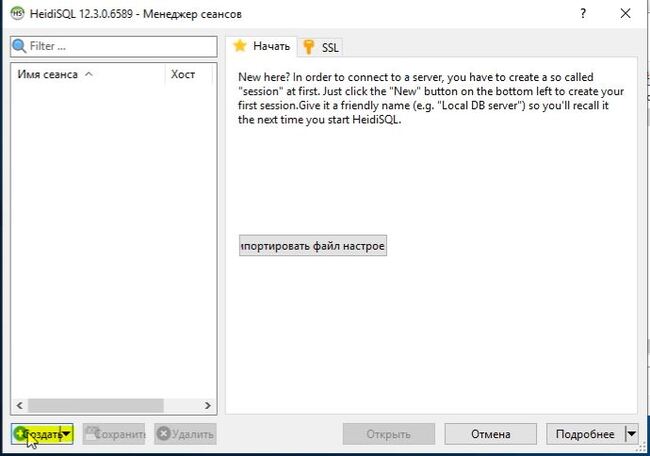Focus the Filter search field

[x=114, y=46]
